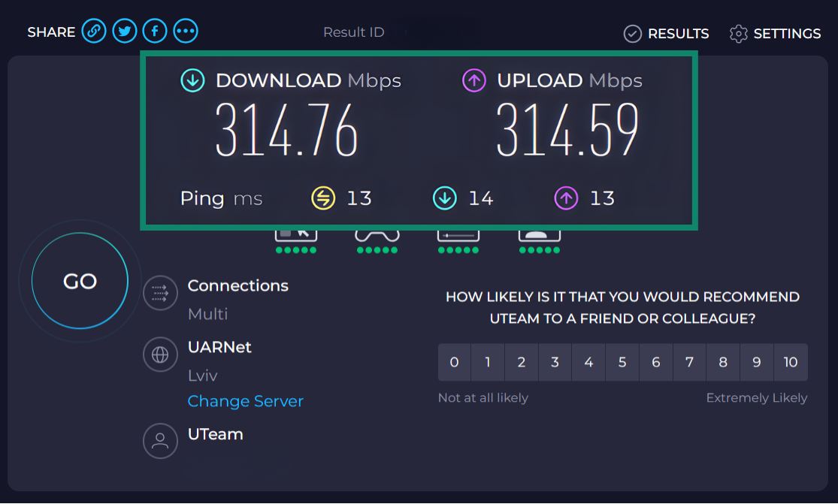Start a new test with GO
This screenshot has height=504, width=838.
pyautogui.click(x=79, y=280)
